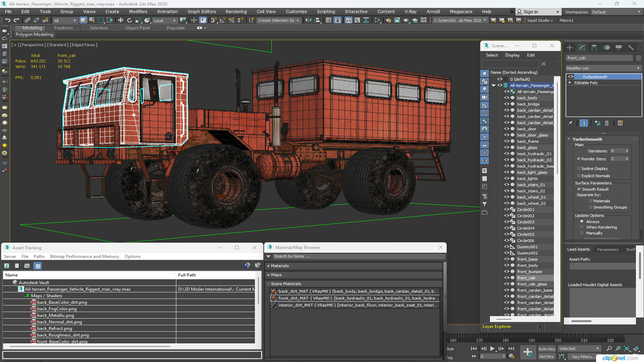
Task: Toggle visibility eye of back_door_glass
Action: point(506,135)
